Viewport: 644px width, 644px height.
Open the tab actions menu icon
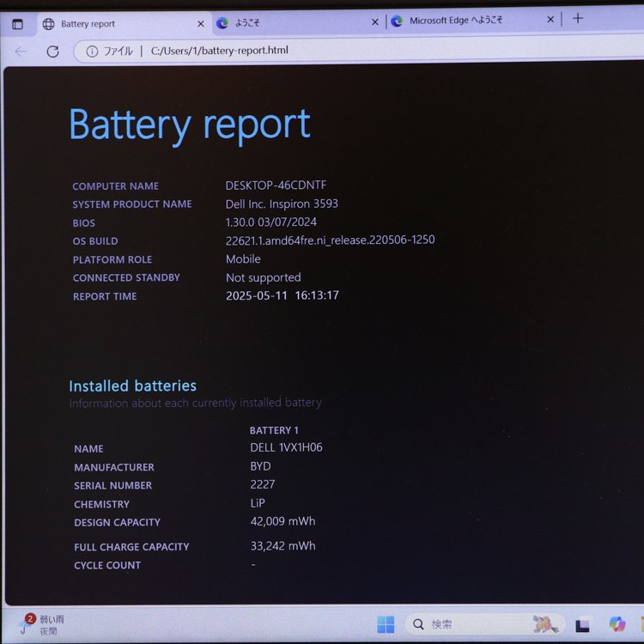(x=17, y=24)
